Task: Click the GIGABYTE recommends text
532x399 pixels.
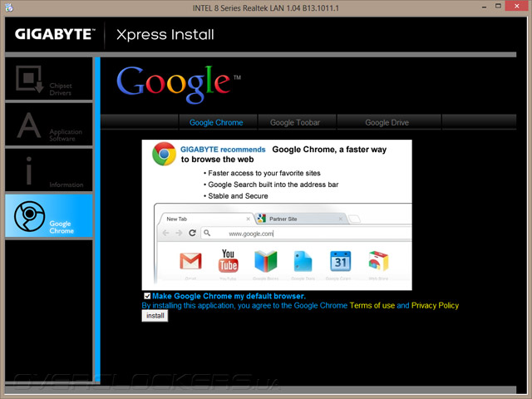Action: [x=223, y=150]
